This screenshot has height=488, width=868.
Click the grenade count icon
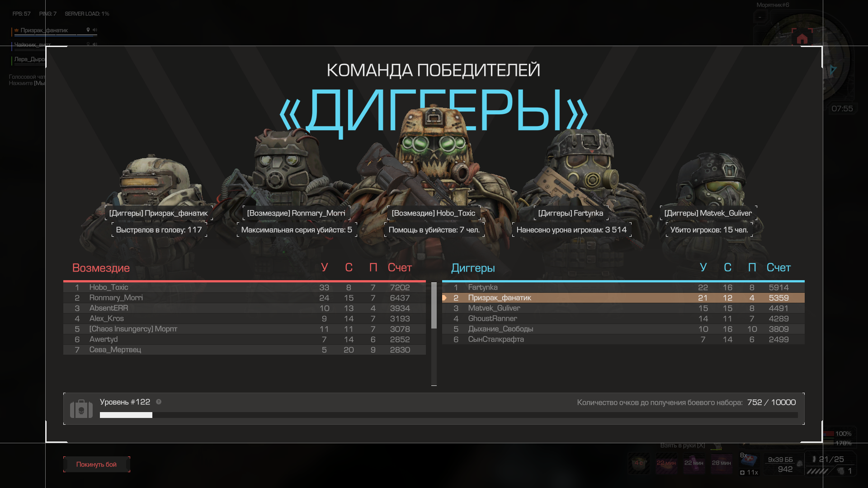(841, 471)
